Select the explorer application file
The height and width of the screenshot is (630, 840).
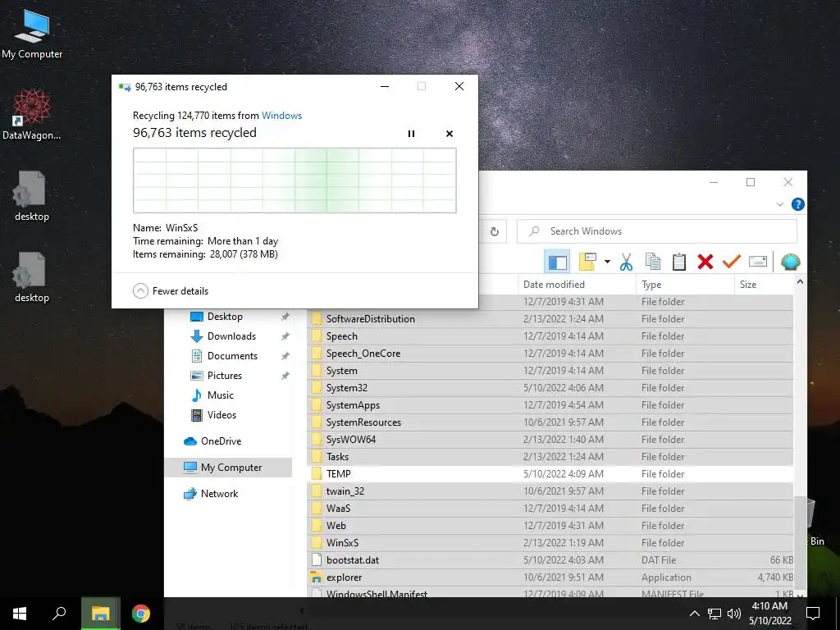point(551,577)
